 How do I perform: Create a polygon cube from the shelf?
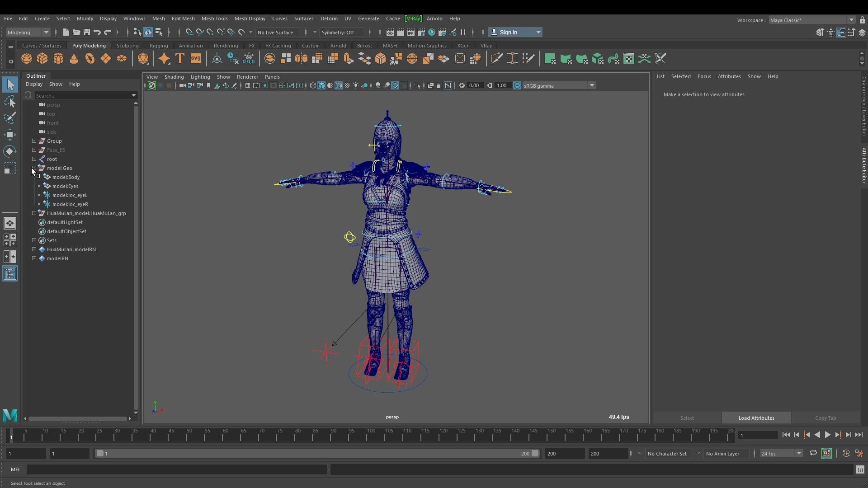click(x=42, y=58)
